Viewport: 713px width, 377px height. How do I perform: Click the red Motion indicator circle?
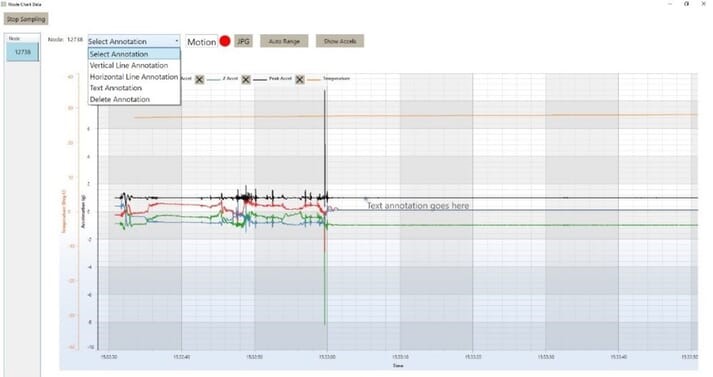[225, 41]
